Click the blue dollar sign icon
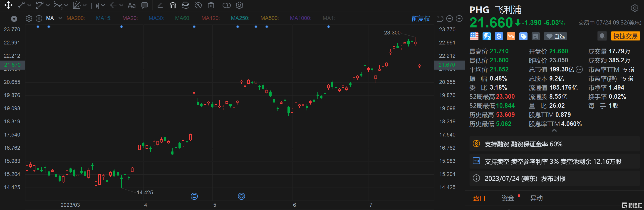 [x=499, y=37]
